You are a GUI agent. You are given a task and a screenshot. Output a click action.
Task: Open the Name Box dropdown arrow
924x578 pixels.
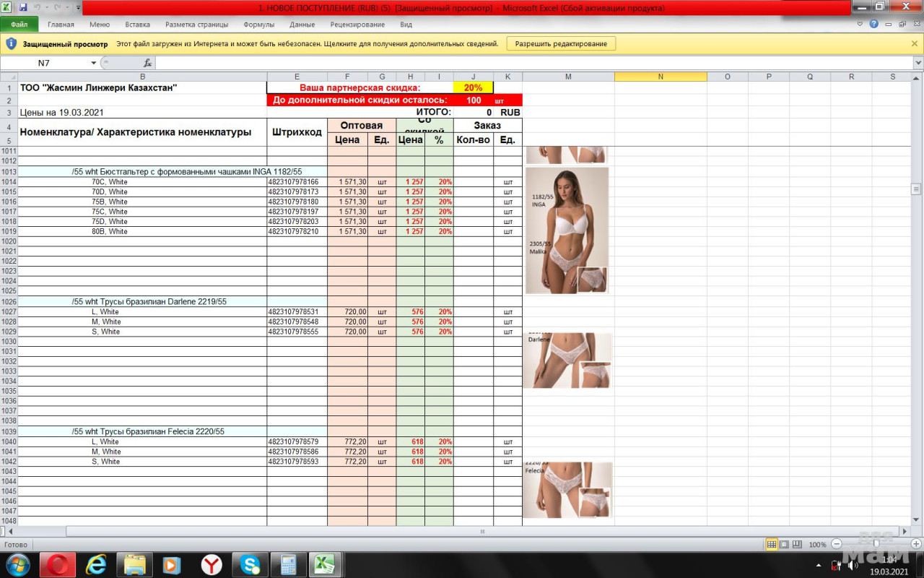pyautogui.click(x=93, y=63)
